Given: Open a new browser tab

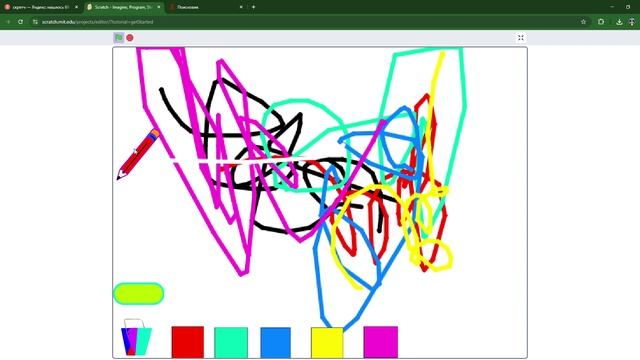Looking at the screenshot, I should point(253,7).
